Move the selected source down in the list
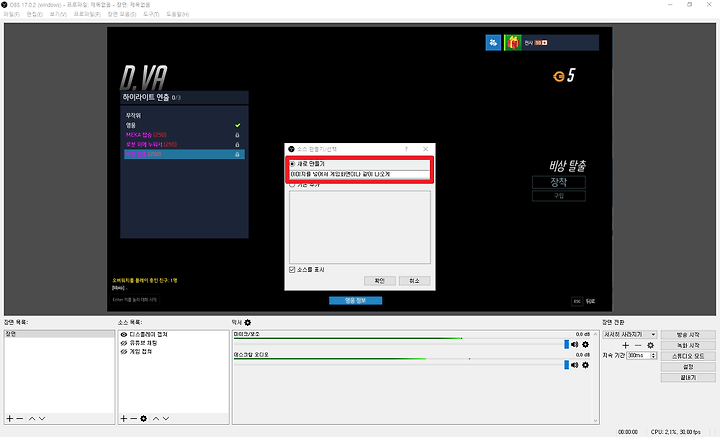Viewport: 720px width, 437px height. coord(166,418)
